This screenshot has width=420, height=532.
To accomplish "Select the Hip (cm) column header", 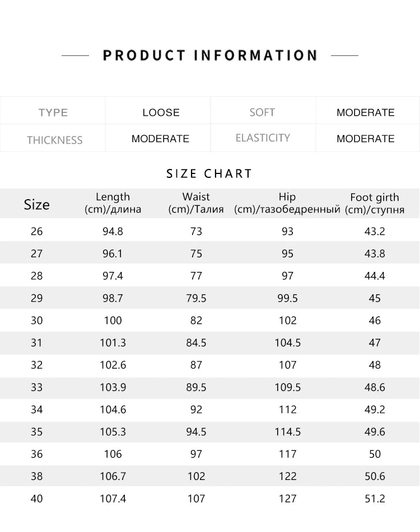I will tap(287, 203).
